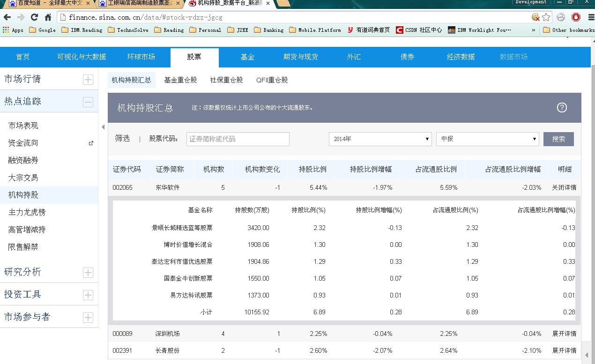Switch to the 基金重仓股 tab
The image size is (595, 364).
click(180, 80)
